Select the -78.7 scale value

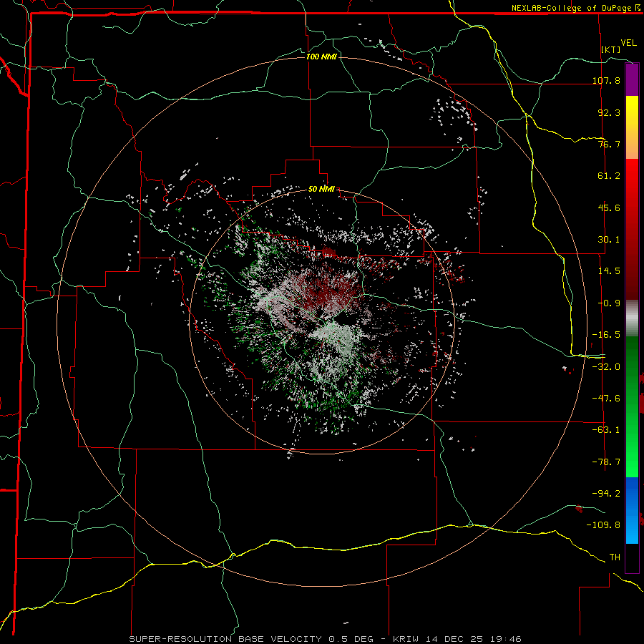coord(606,462)
